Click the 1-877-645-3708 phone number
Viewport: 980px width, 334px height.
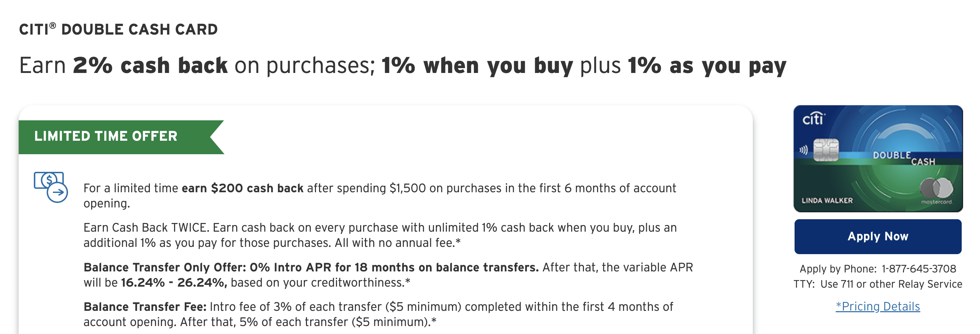click(919, 269)
